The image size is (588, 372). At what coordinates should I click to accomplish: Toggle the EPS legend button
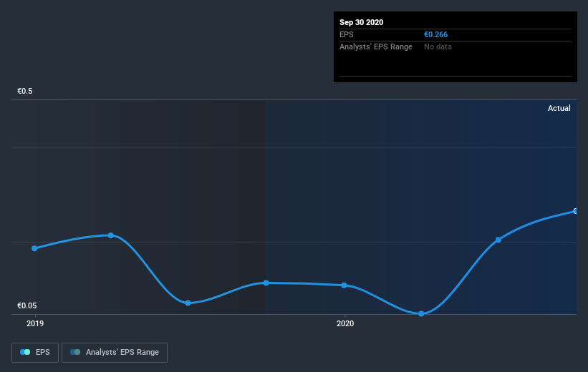click(35, 352)
